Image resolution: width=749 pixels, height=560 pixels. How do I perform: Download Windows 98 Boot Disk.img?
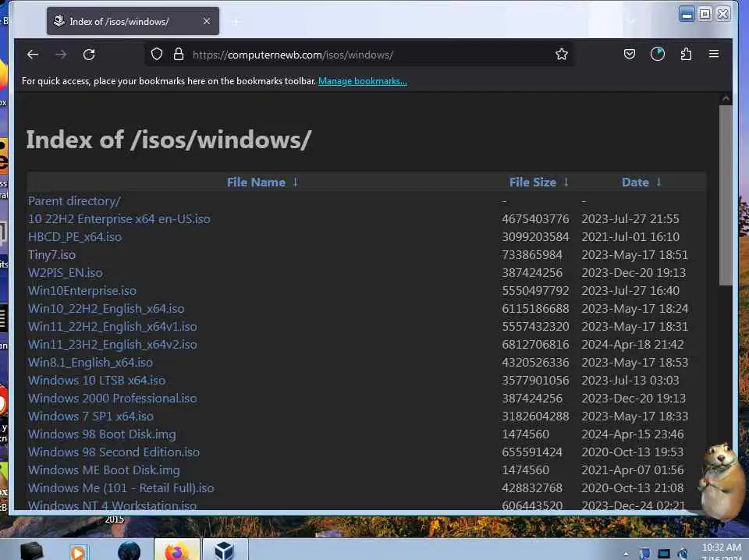coord(101,434)
